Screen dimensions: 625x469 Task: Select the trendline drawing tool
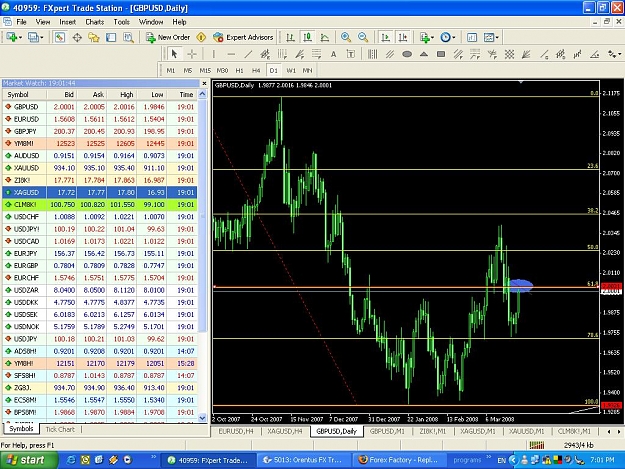pos(248,54)
